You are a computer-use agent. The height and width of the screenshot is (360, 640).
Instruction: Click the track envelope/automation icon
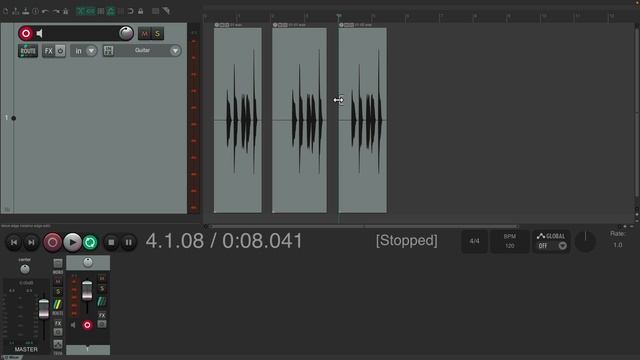point(108,51)
